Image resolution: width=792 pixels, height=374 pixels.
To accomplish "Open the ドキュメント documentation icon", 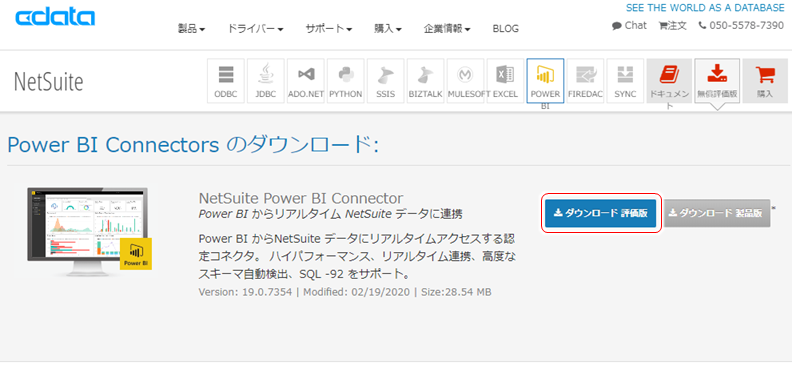I will pos(669,81).
